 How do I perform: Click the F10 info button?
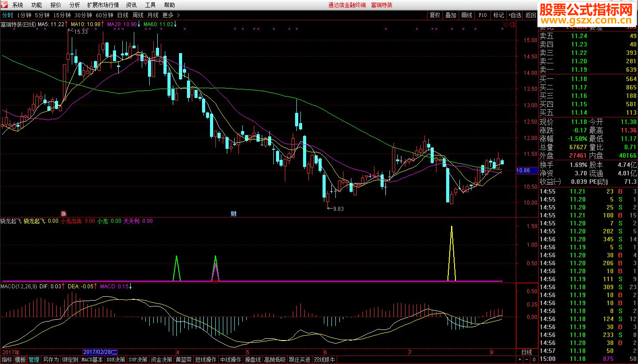(x=483, y=15)
